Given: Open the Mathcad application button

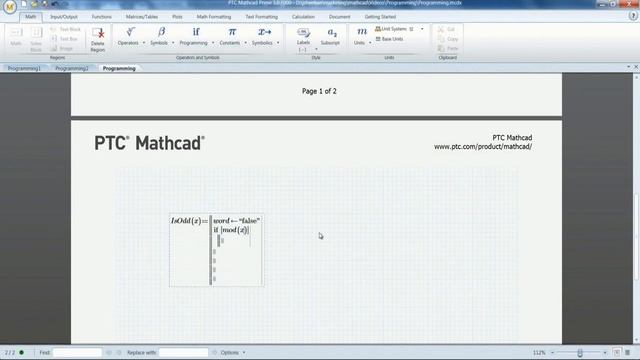Looking at the screenshot, I should pos(9,7).
